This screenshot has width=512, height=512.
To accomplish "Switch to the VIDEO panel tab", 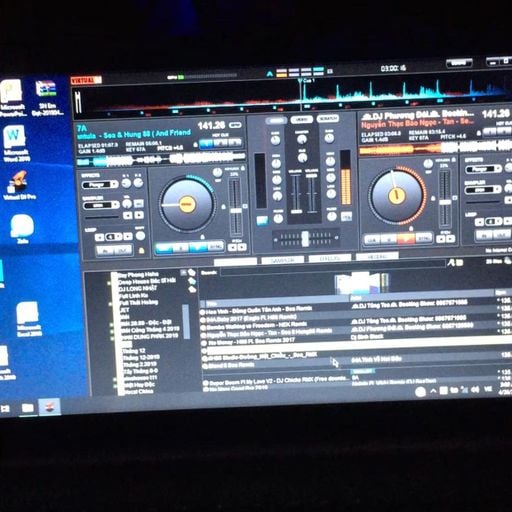I will 302,119.
